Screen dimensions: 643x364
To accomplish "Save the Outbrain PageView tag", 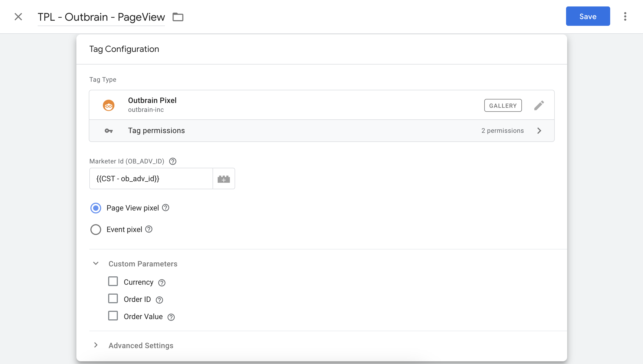I will pyautogui.click(x=588, y=16).
